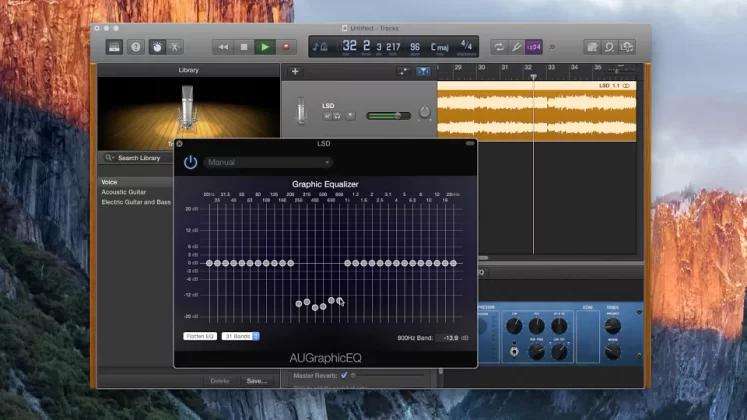Rewind the playhead

tap(223, 47)
